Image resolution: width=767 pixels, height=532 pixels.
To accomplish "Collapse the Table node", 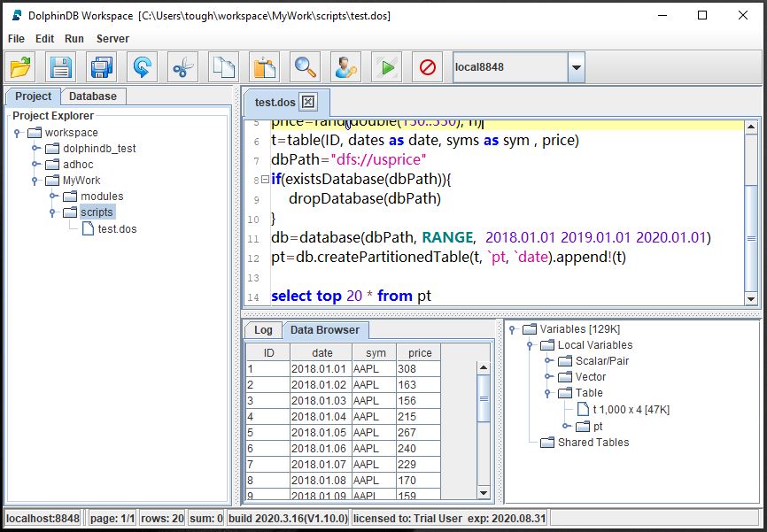I will (x=547, y=393).
